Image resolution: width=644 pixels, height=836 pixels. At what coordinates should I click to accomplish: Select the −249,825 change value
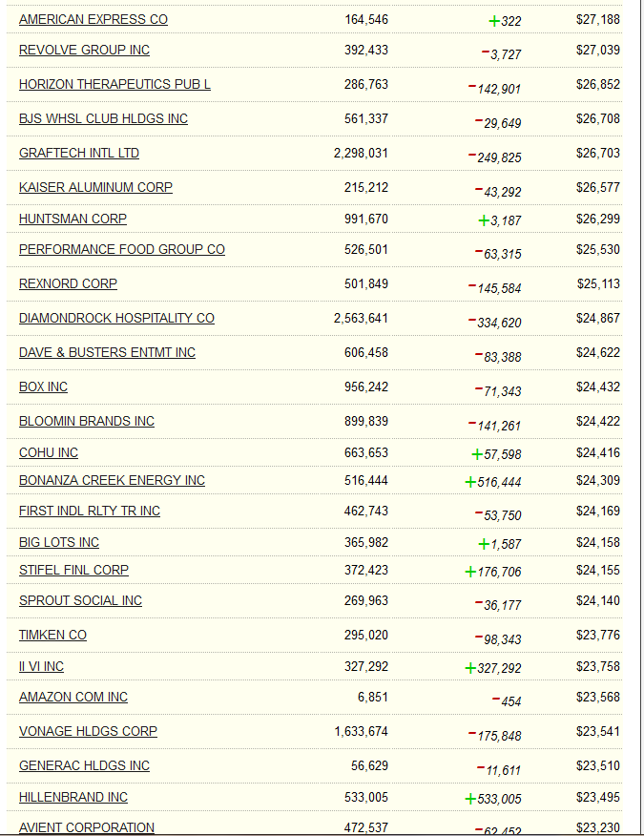click(x=495, y=157)
